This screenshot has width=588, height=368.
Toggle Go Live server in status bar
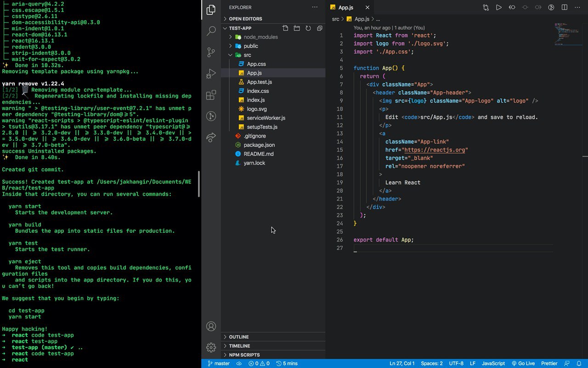[x=523, y=363]
